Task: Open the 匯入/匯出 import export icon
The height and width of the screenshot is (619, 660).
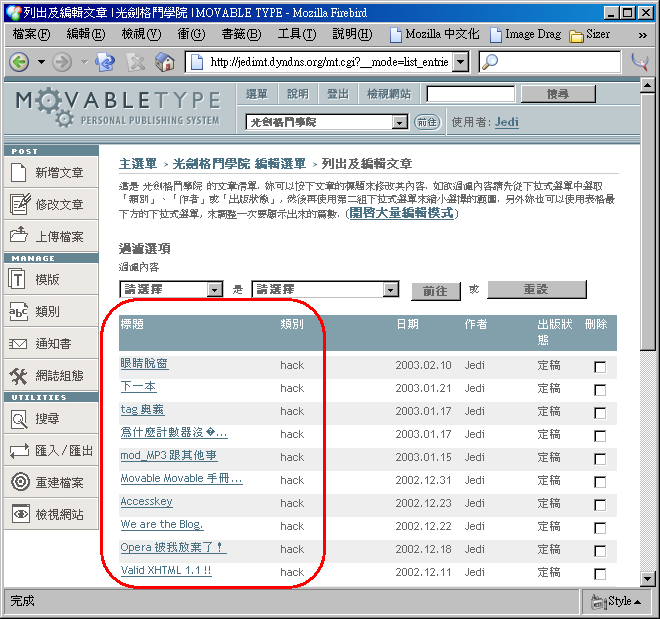Action: click(x=19, y=451)
